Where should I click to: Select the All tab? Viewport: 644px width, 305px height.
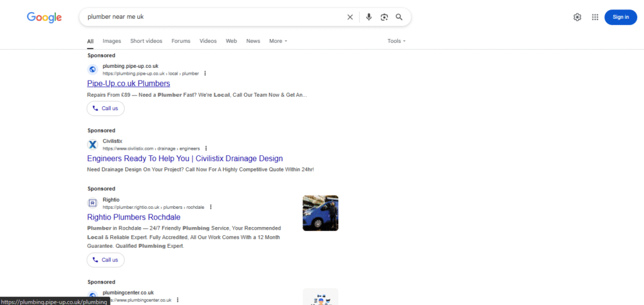90,42
